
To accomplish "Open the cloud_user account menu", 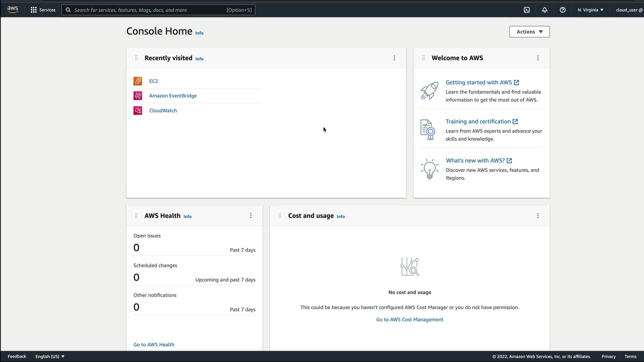I will [629, 10].
